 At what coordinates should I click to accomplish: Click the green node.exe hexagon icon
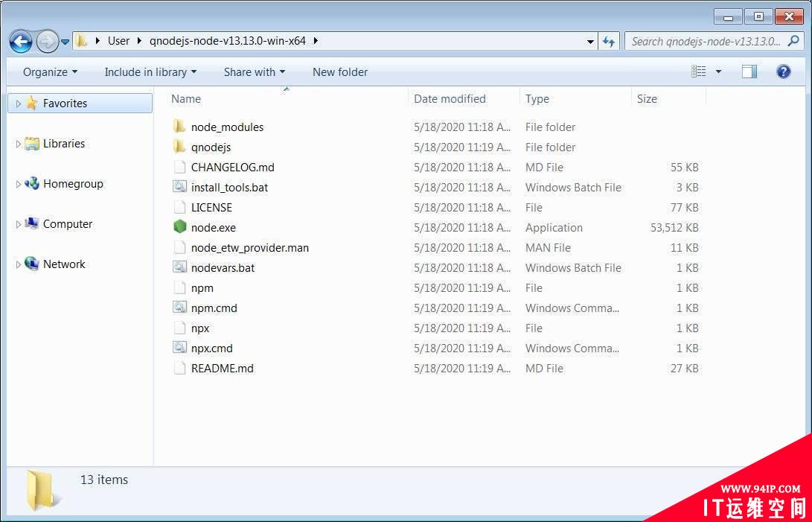[179, 227]
